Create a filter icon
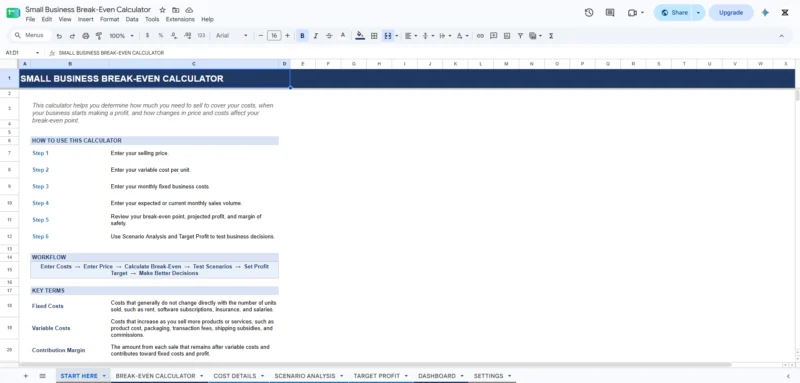The width and height of the screenshot is (800, 383). click(x=520, y=36)
